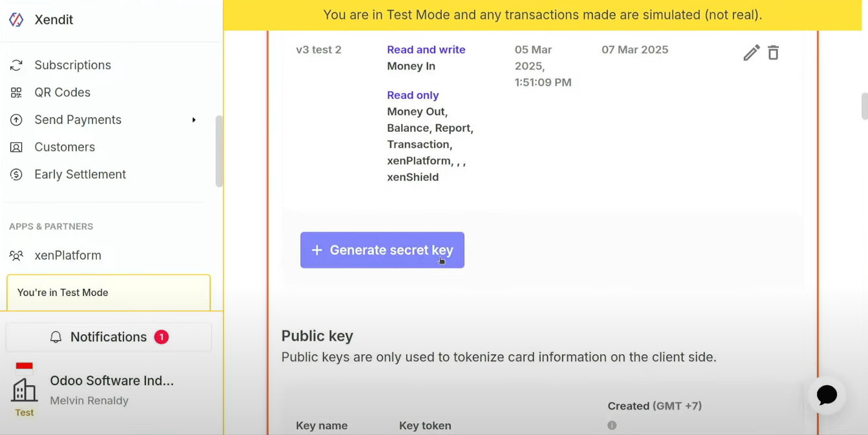868x435 pixels.
Task: Click the Early Settlement dollar-circle icon
Action: (16, 175)
